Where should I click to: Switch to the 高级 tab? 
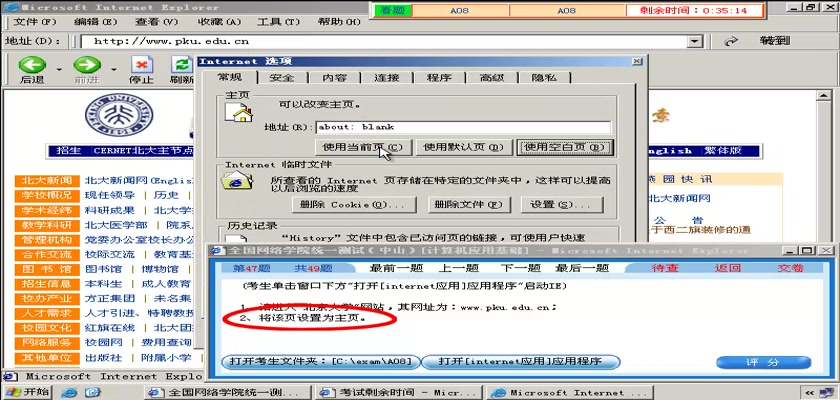pyautogui.click(x=492, y=78)
